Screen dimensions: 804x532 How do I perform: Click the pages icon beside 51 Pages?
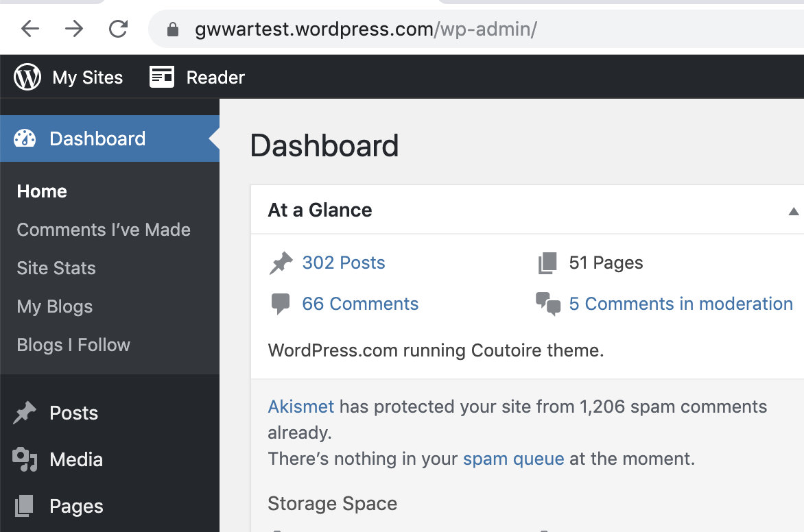coord(547,263)
